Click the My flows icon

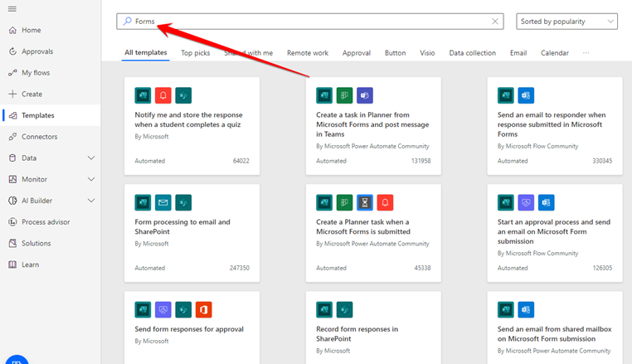(x=12, y=73)
